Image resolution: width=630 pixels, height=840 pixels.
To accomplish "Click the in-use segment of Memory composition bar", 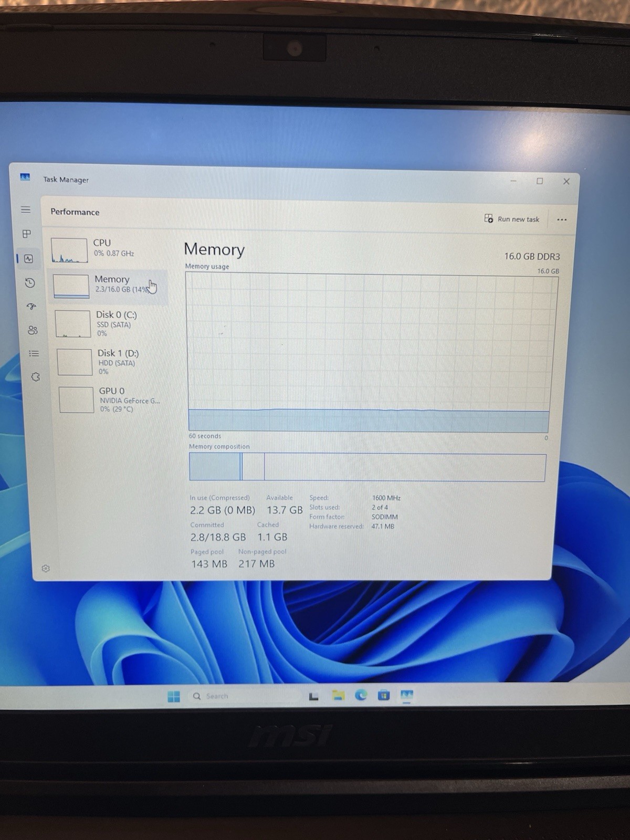I will [215, 467].
